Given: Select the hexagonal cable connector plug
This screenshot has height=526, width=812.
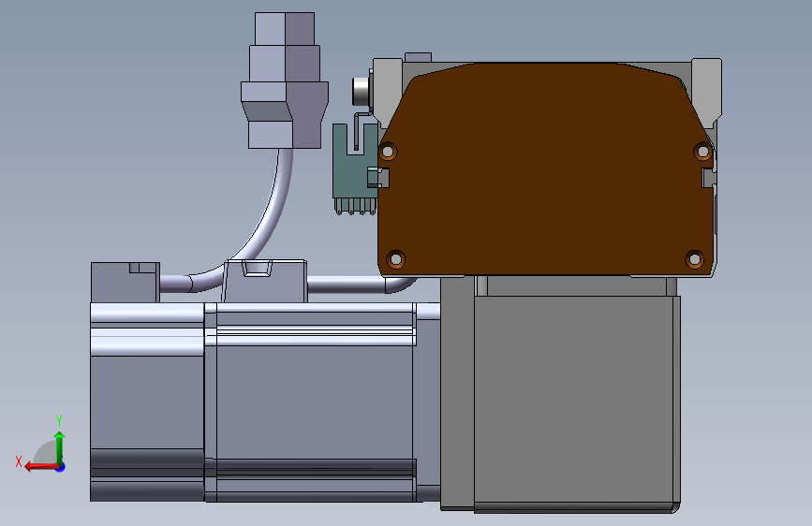Looking at the screenshot, I should pyautogui.click(x=285, y=80).
